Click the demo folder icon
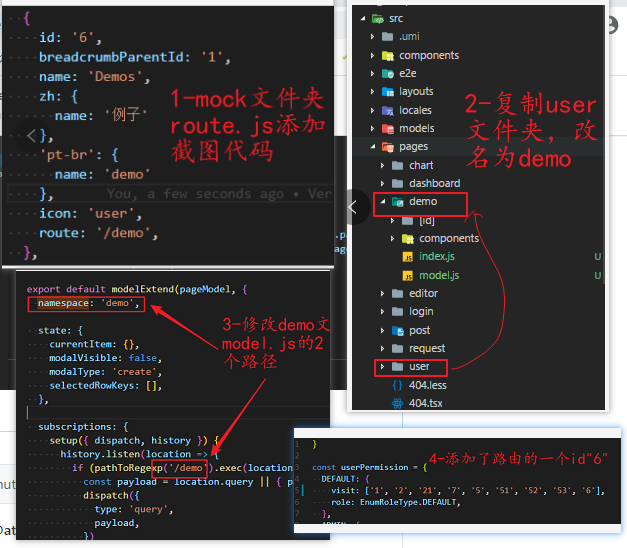 tap(397, 202)
